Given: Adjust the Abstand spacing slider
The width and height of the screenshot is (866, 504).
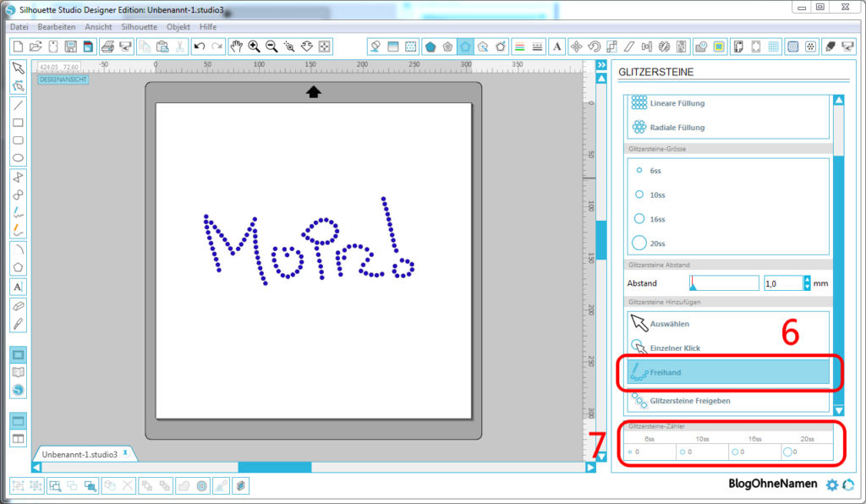Looking at the screenshot, I should pyautogui.click(x=723, y=283).
